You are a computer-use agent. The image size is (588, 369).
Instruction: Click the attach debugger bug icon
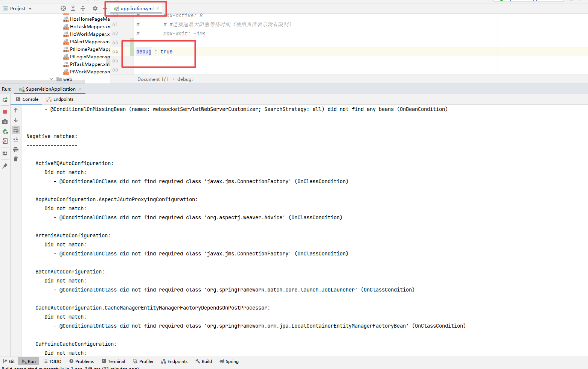point(5,131)
